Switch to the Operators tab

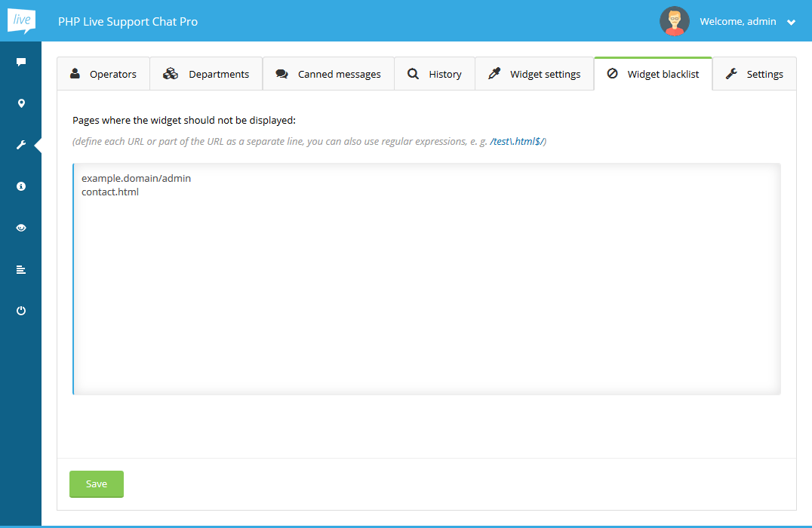pos(103,74)
